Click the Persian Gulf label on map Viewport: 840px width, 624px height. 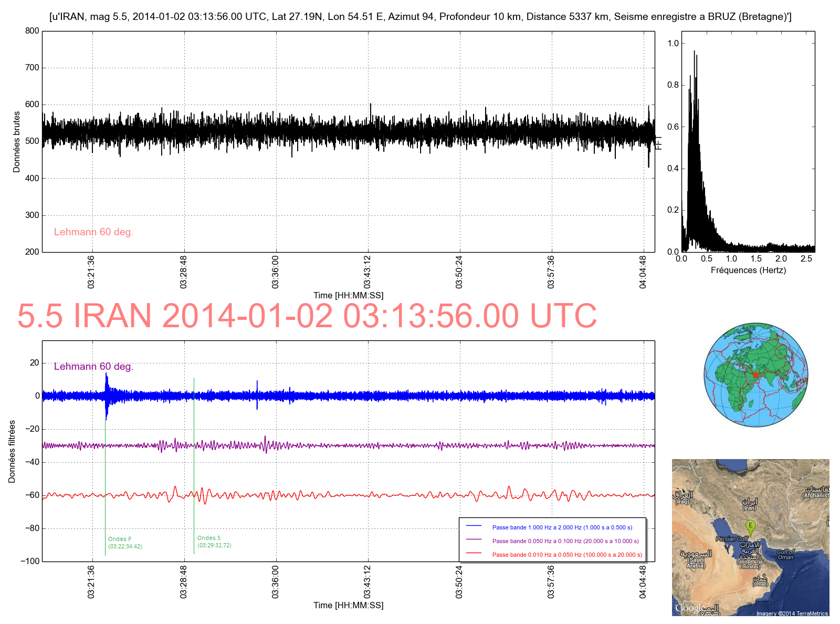pyautogui.click(x=732, y=539)
